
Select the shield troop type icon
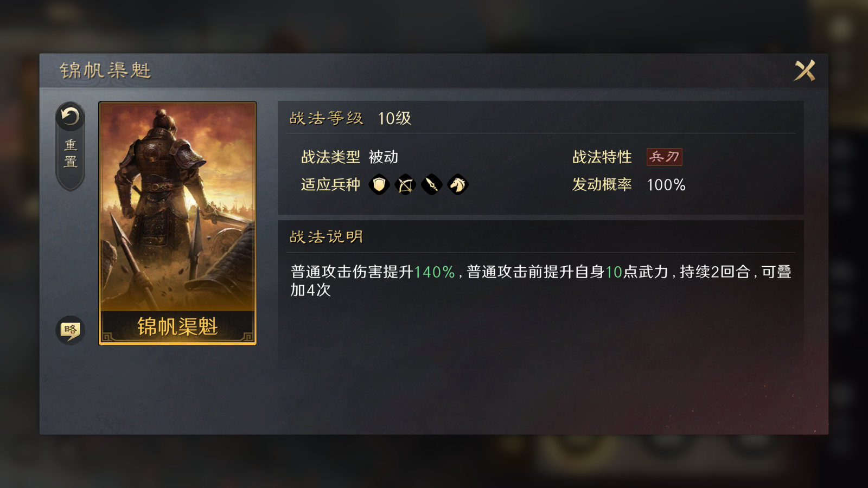pyautogui.click(x=379, y=185)
